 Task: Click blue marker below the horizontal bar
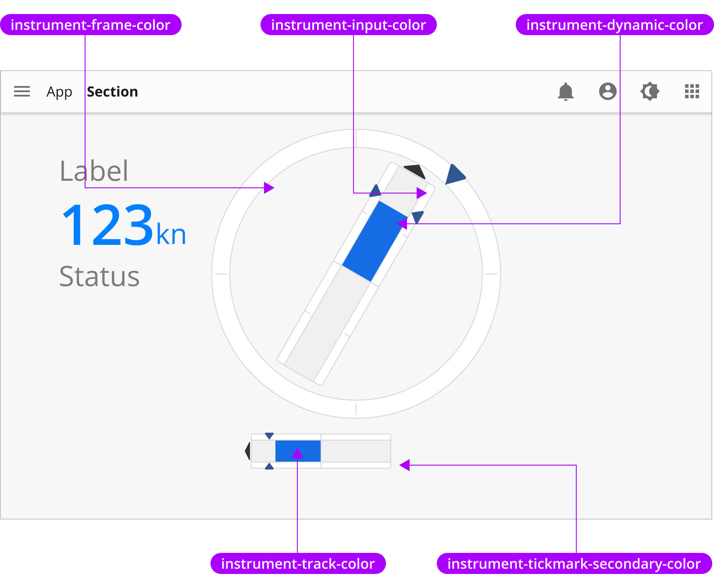pyautogui.click(x=269, y=466)
